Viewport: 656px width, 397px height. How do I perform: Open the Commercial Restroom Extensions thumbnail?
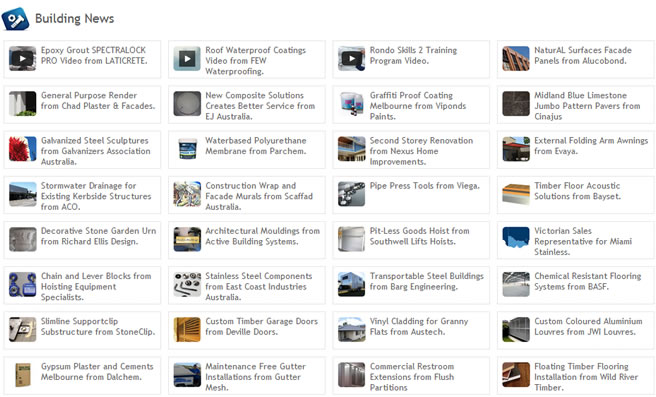(351, 375)
